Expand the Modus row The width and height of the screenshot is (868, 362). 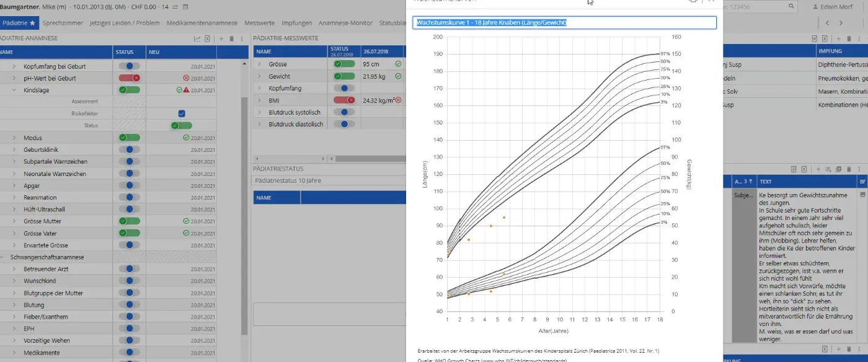click(14, 138)
